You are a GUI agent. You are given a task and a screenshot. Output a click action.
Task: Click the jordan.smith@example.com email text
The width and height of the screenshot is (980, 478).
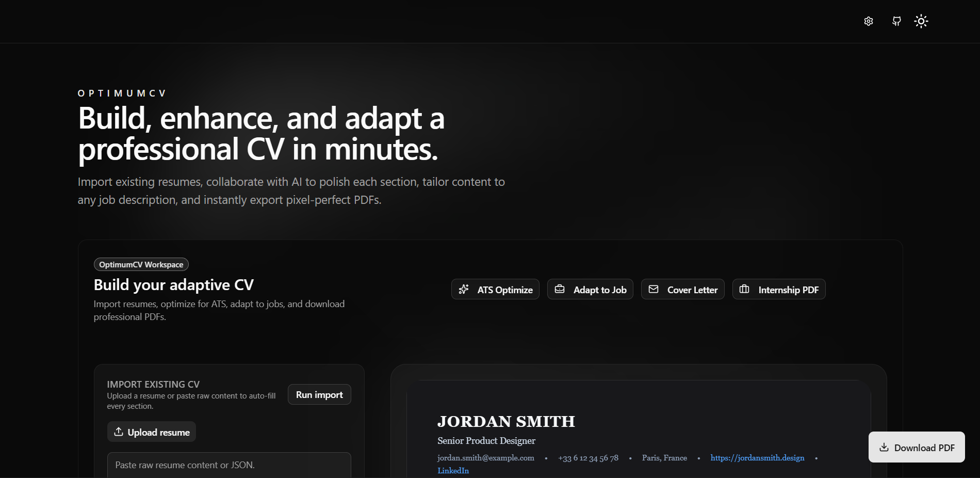(485, 458)
